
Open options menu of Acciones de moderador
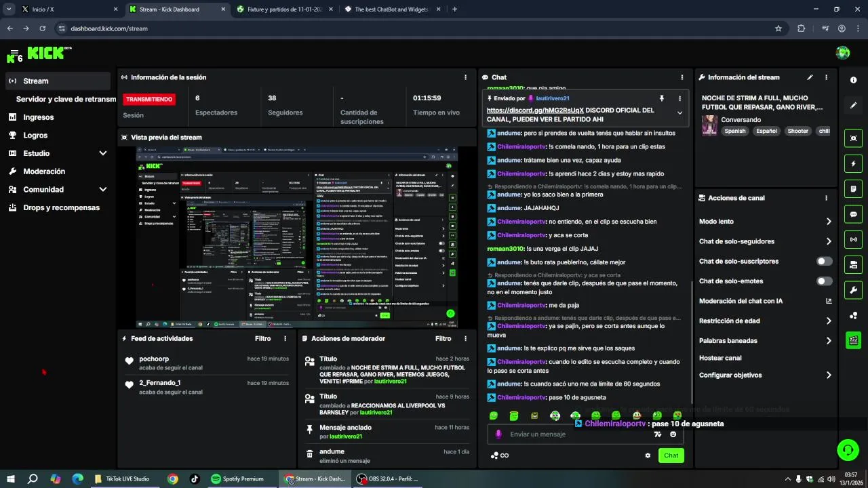[465, 338]
